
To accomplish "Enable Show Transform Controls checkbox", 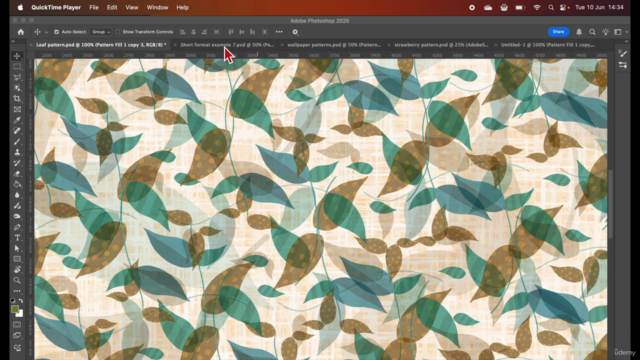I will click(x=118, y=32).
